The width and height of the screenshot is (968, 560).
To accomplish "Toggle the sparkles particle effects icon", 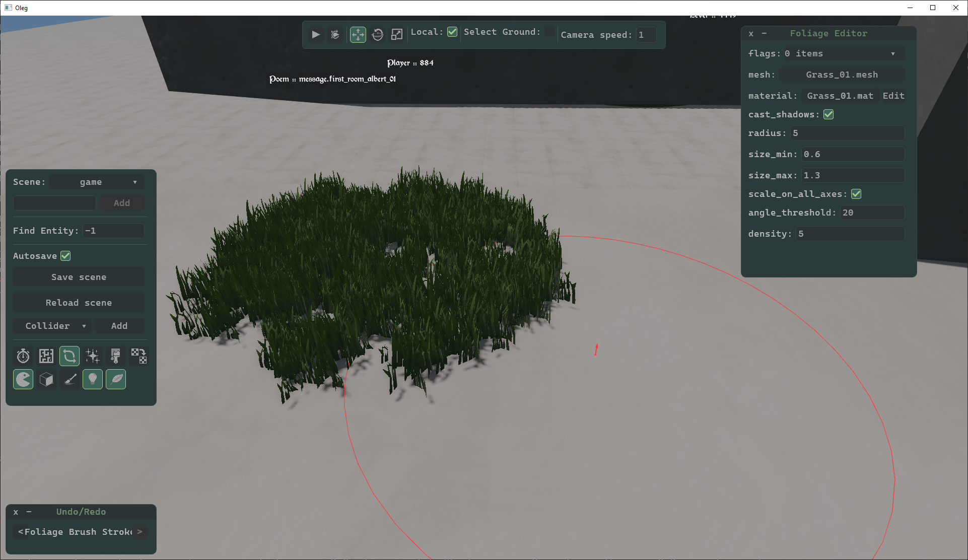I will point(93,356).
